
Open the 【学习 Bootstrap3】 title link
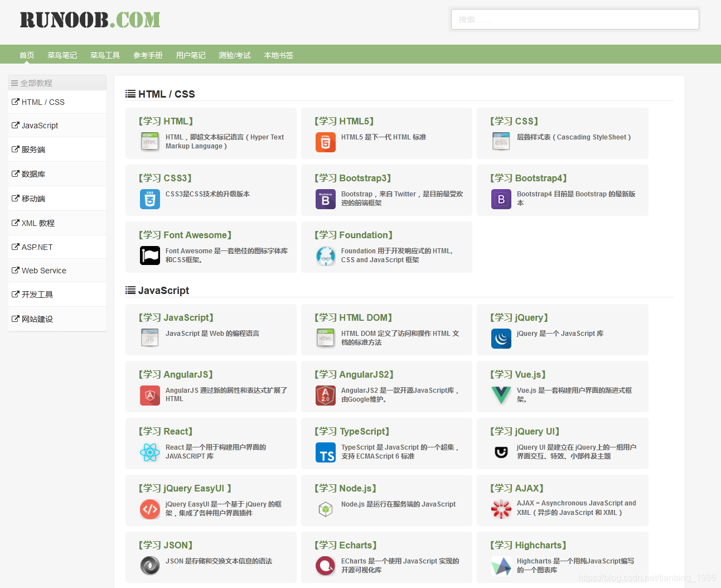353,178
